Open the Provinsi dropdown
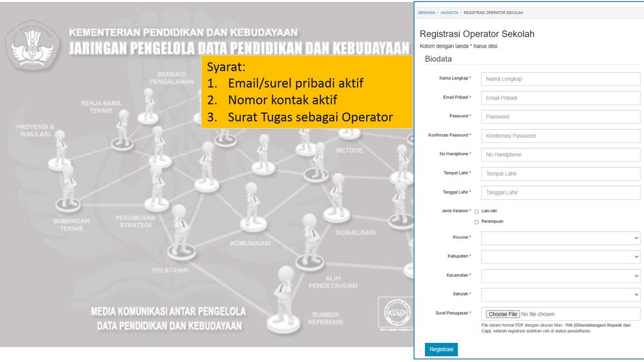The width and height of the screenshot is (644, 362). (560, 238)
